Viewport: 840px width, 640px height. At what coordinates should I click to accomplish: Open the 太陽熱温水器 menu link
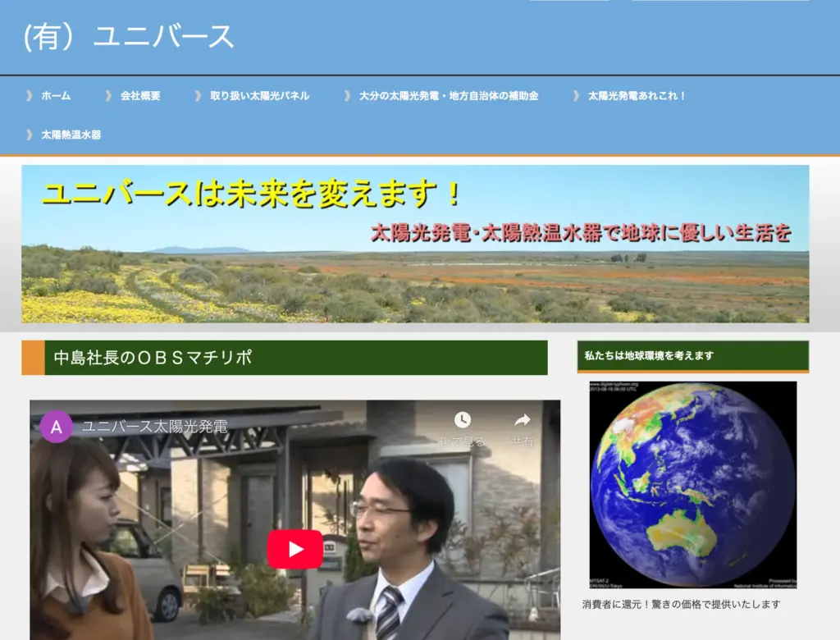pos(71,135)
